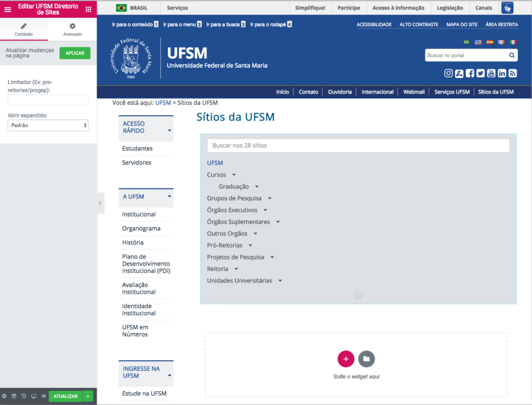Open the revision history icon
Viewport: 532px width, 405px height.
[24, 396]
